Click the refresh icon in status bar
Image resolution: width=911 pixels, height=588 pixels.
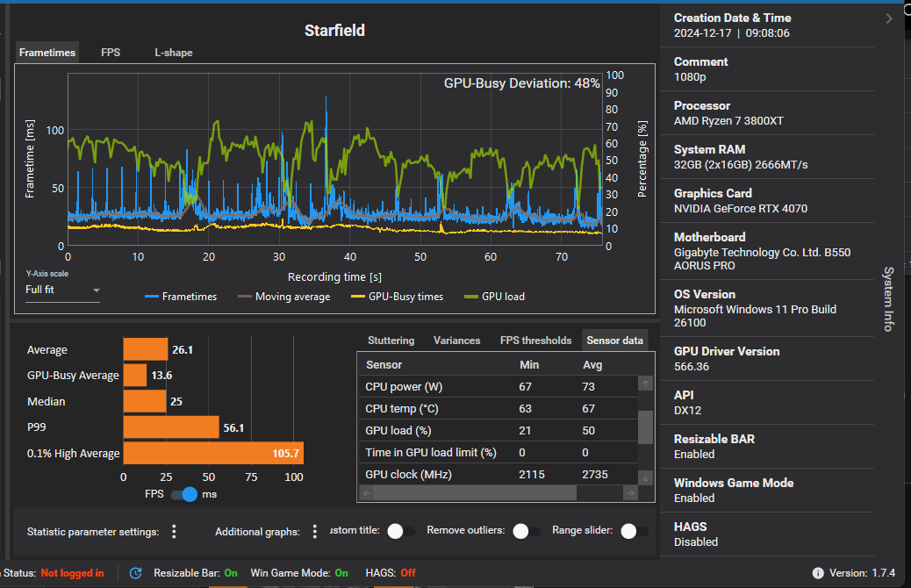135,573
